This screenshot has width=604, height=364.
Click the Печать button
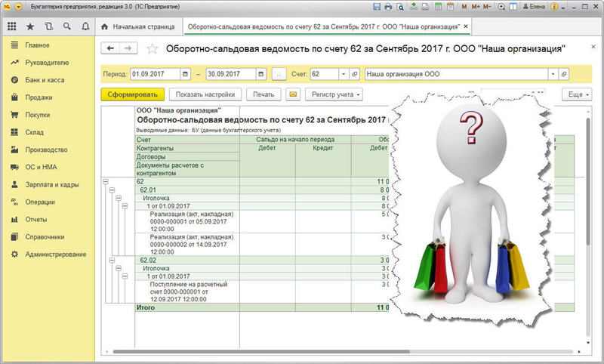263,94
